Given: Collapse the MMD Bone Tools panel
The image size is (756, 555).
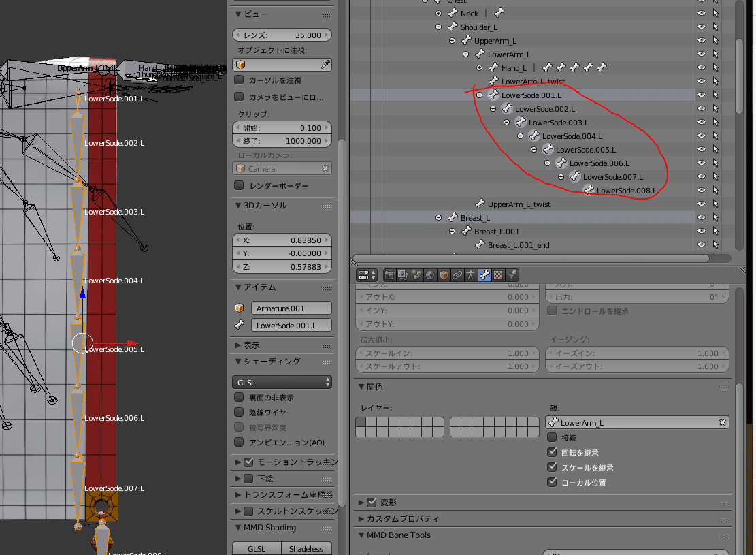Looking at the screenshot, I should click(361, 535).
